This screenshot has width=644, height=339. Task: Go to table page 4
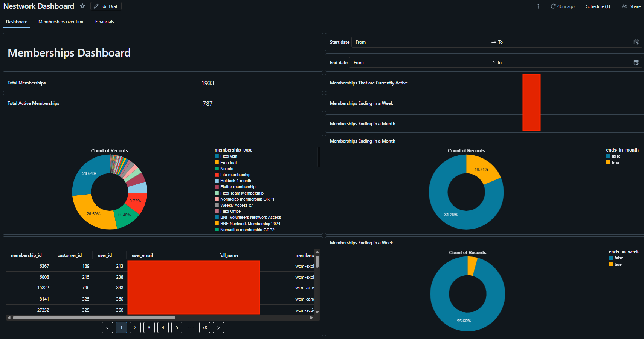click(163, 328)
